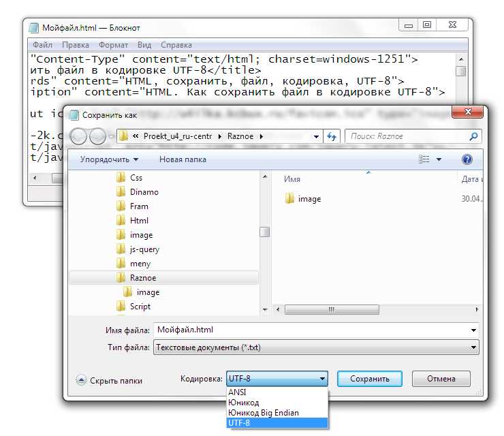Screen dimensions: 504x436
Task: Click the help question mark icon
Action: pos(467,159)
